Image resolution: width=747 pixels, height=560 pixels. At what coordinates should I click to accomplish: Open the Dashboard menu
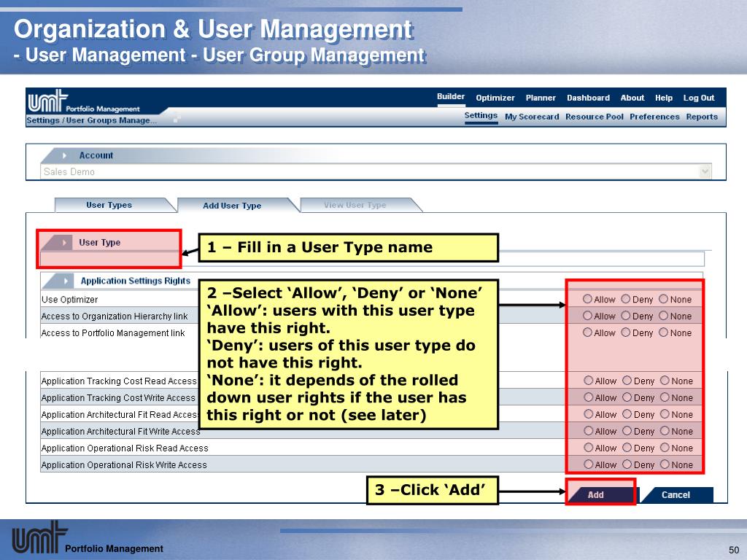click(x=589, y=98)
